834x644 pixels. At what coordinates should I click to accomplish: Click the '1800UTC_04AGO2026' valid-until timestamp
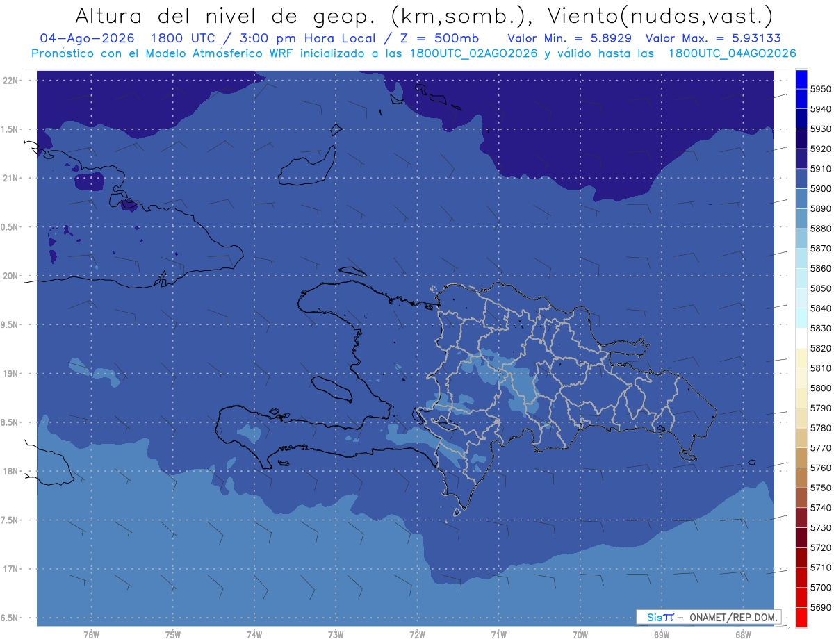tap(732, 53)
